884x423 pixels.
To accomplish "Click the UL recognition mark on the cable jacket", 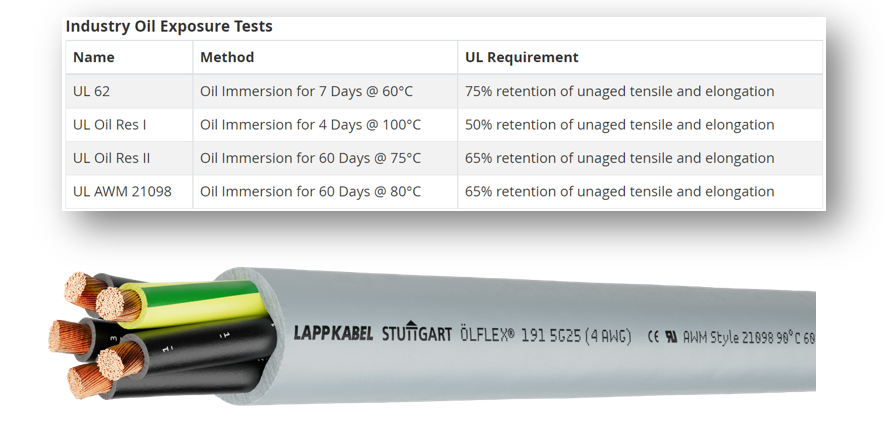I will click(671, 337).
